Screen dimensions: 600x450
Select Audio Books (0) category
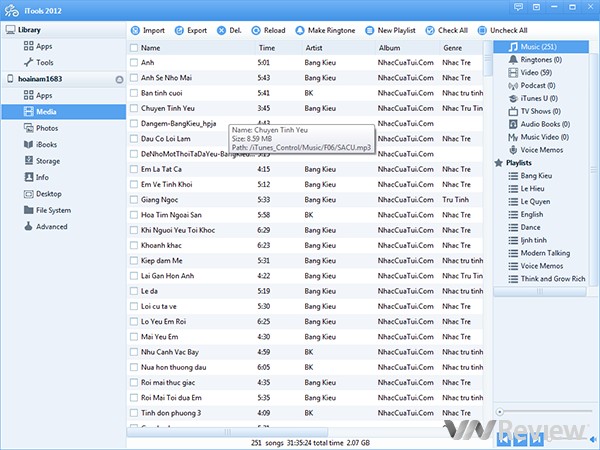click(539, 124)
